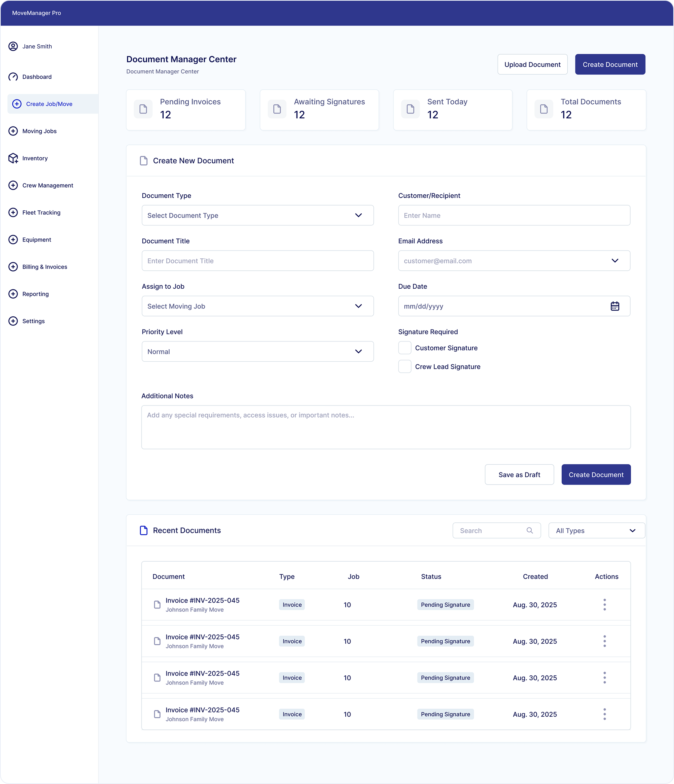The width and height of the screenshot is (674, 784).
Task: Click the Fleet Tracking plus icon
Action: click(x=13, y=212)
